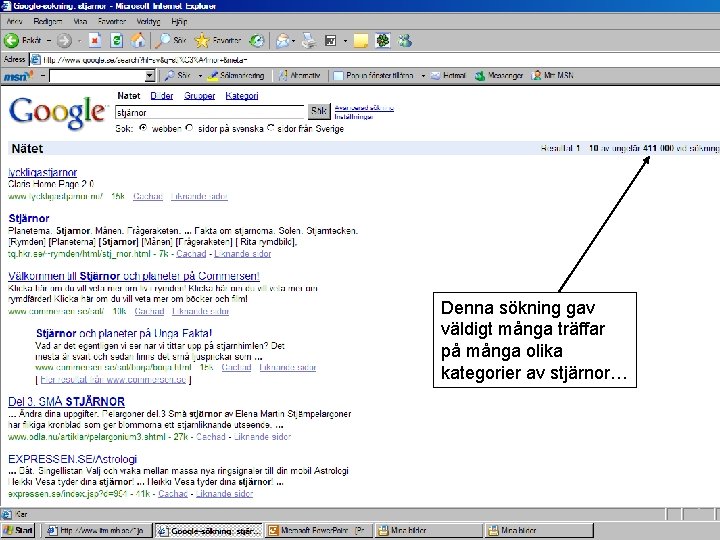Click Popup-fönster tillåtna in MSN toolbar

click(373, 76)
